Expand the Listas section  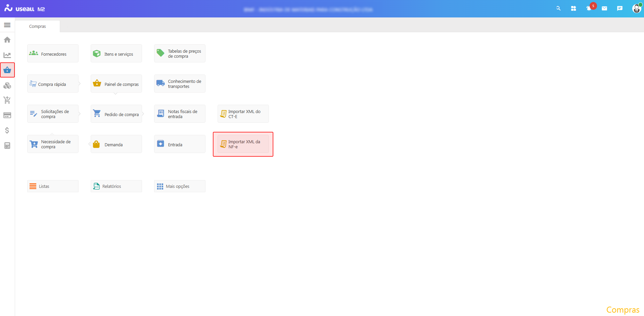pyautogui.click(x=53, y=186)
